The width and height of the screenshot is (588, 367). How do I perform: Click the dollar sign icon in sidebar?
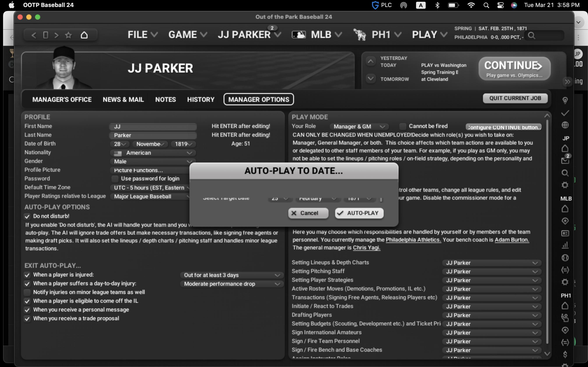(565, 354)
